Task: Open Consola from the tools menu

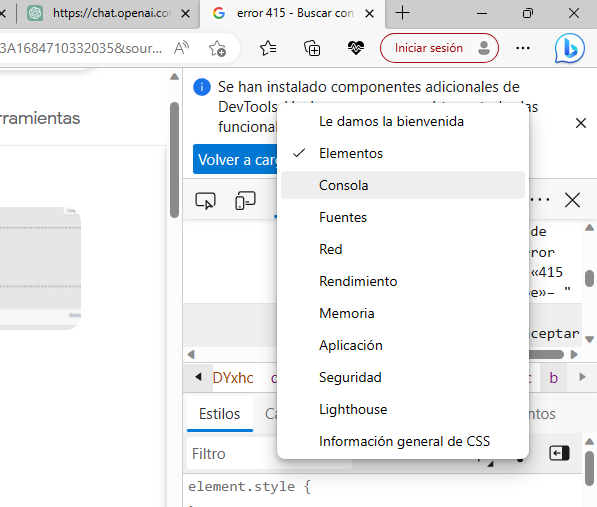Action: coord(403,185)
